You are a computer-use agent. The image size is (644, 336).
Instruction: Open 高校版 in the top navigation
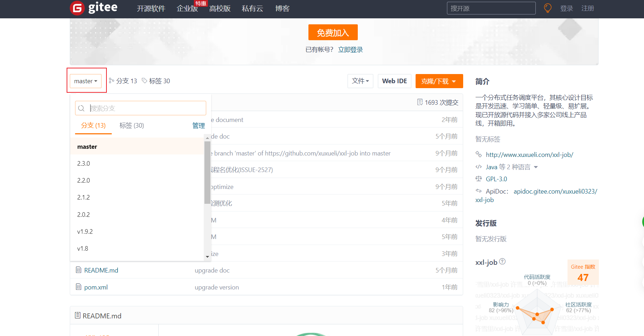(220, 8)
